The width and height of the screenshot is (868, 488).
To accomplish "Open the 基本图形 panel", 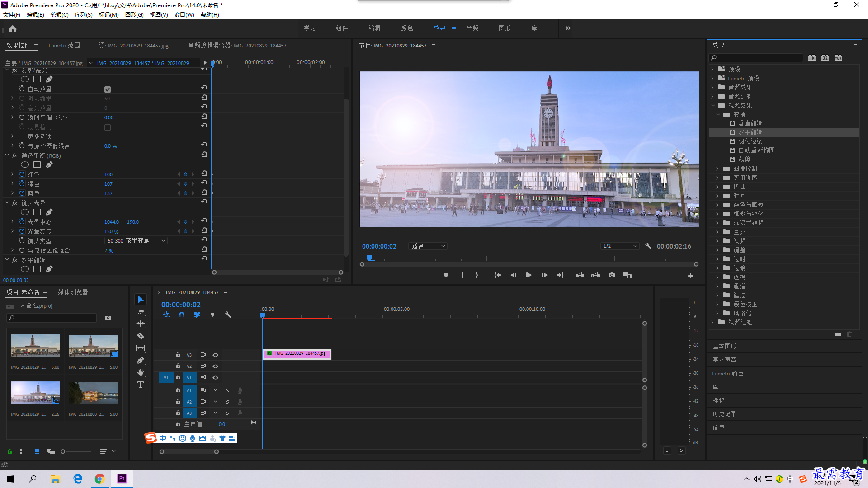I will (724, 347).
